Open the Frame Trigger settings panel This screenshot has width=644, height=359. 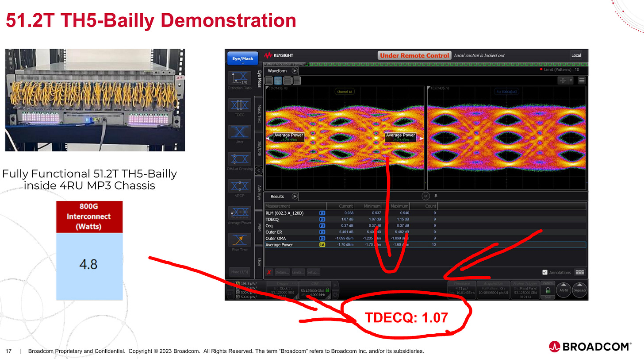coord(525,290)
